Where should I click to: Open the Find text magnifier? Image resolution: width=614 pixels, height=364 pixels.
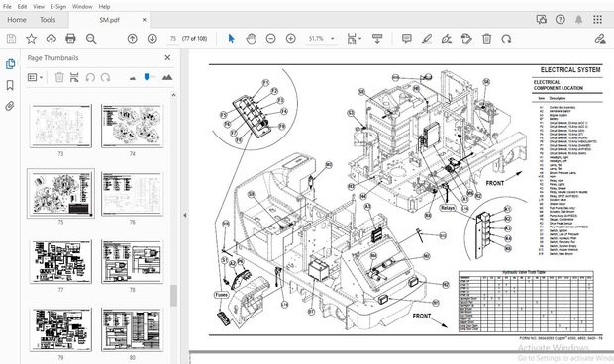91,39
